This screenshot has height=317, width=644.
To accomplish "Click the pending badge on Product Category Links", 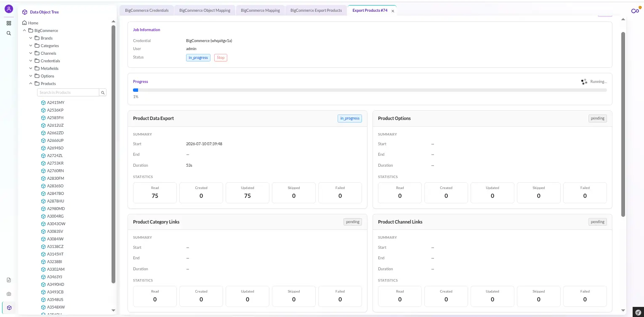I will [353, 222].
